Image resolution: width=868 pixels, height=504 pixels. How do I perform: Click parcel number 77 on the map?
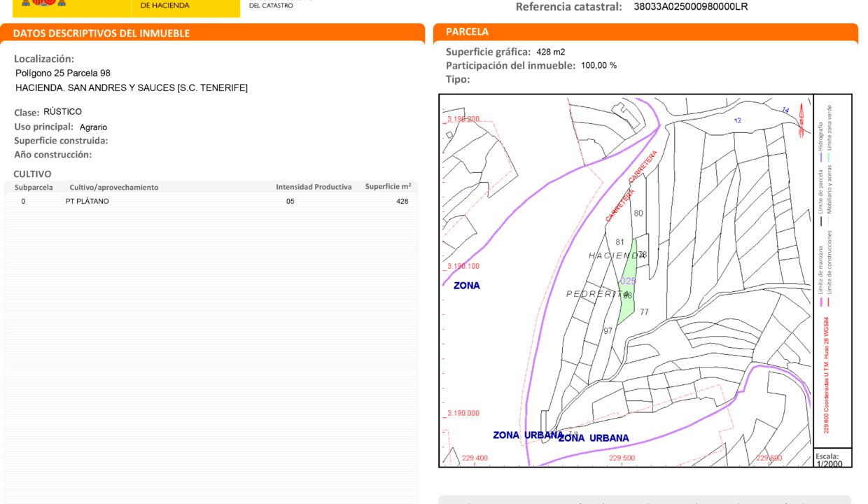pos(644,312)
